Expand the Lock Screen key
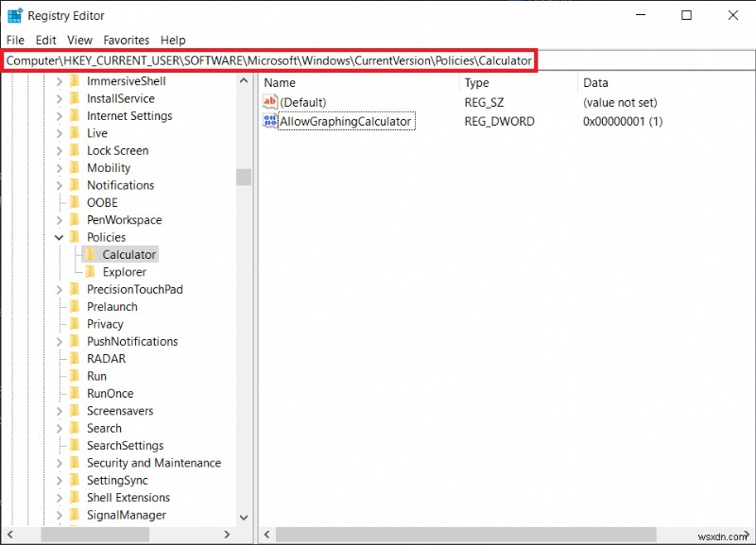756x545 pixels. point(60,151)
